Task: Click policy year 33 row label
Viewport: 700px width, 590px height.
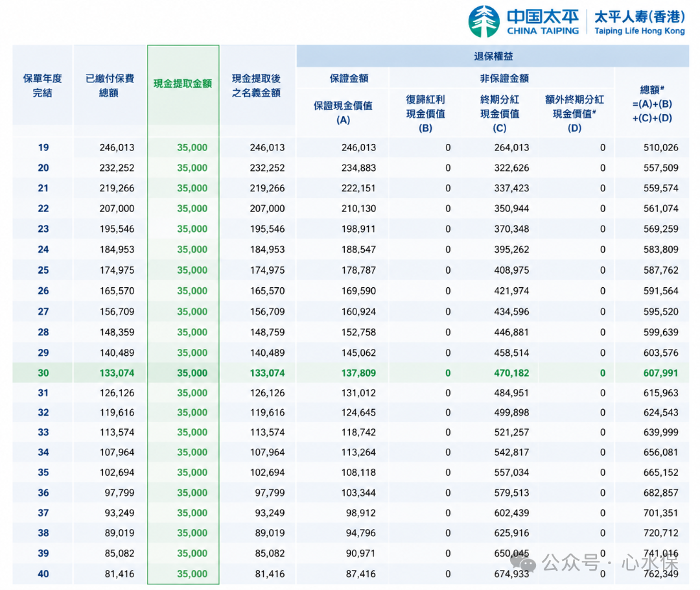Action: pos(43,432)
